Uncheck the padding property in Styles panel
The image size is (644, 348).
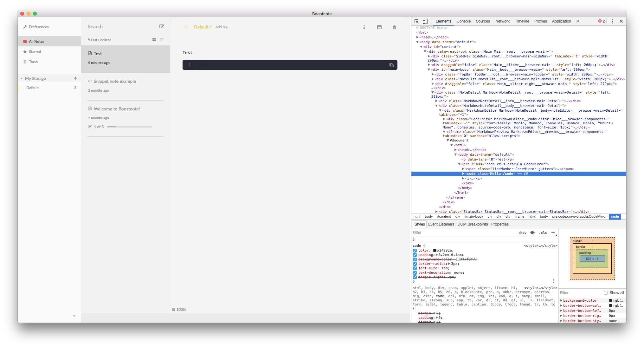pos(415,255)
